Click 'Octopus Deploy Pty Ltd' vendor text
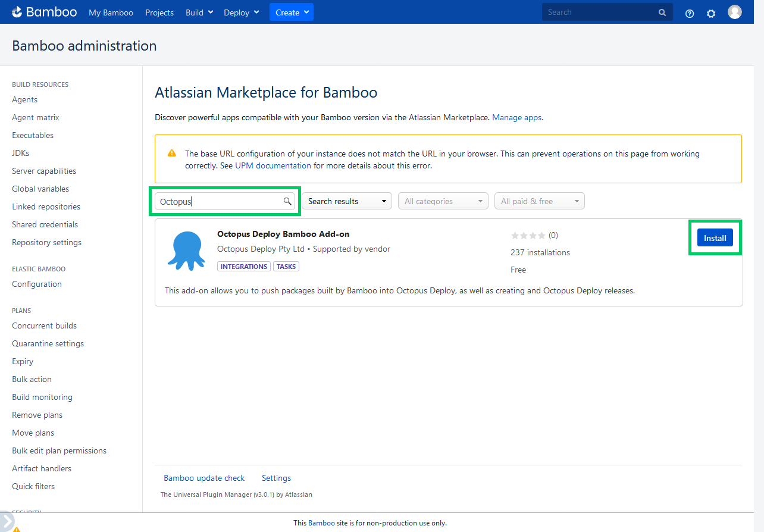The image size is (764, 532). pyautogui.click(x=261, y=249)
